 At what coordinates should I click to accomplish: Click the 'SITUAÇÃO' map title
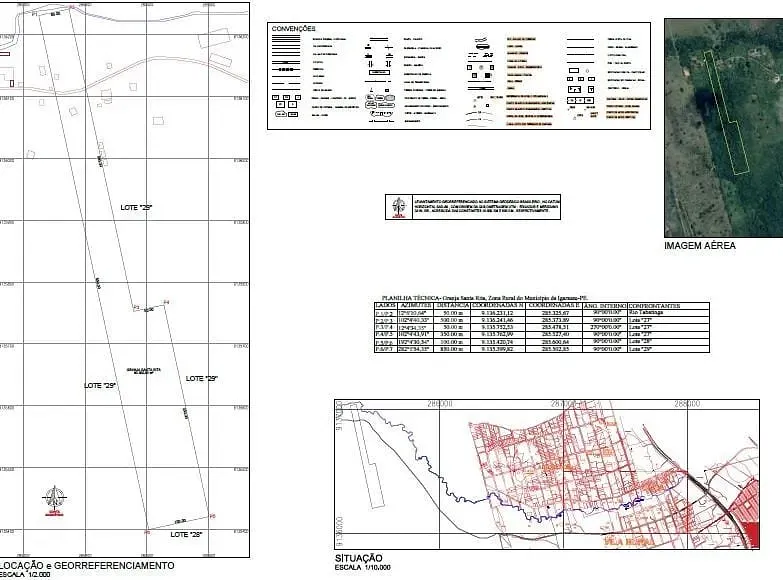359,558
